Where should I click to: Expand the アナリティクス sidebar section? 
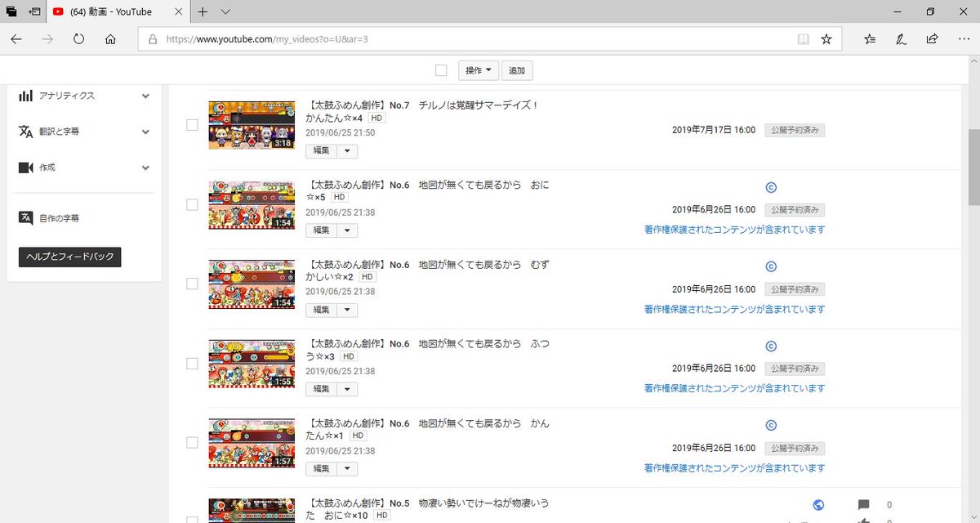pyautogui.click(x=145, y=96)
